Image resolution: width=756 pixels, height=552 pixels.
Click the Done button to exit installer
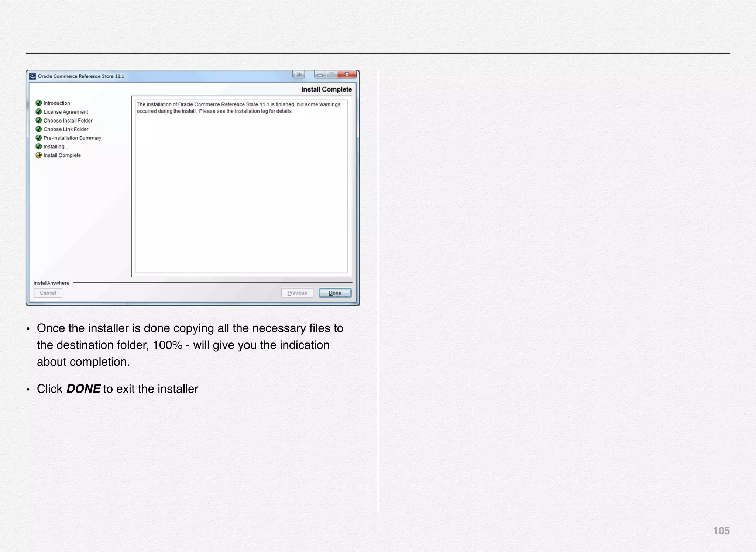pyautogui.click(x=335, y=293)
